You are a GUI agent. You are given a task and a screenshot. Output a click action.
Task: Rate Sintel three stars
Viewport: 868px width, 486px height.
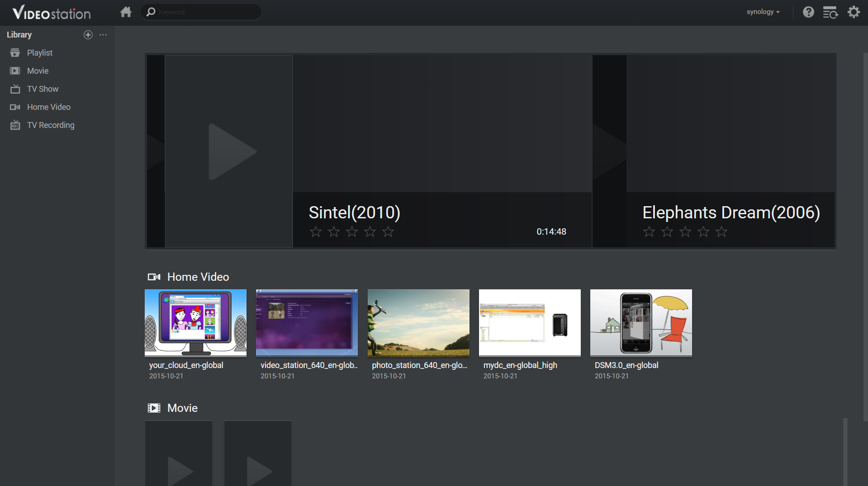[352, 232]
